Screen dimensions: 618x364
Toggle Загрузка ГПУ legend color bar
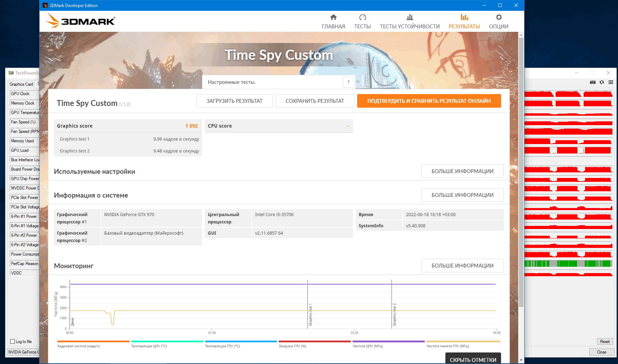[315, 341]
